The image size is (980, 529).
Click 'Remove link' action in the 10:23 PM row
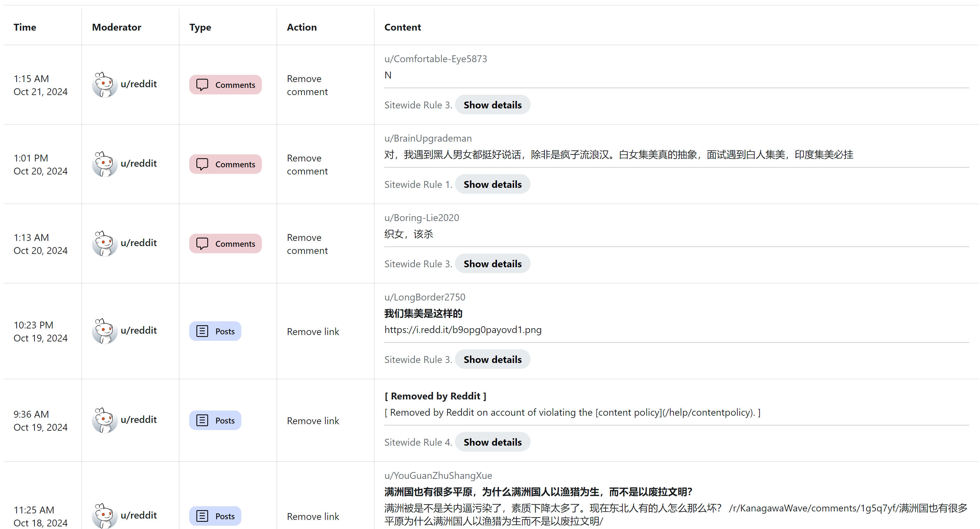(313, 332)
